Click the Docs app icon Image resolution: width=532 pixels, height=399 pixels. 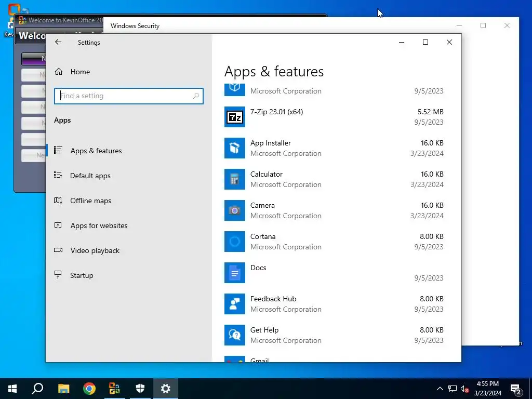(x=234, y=273)
